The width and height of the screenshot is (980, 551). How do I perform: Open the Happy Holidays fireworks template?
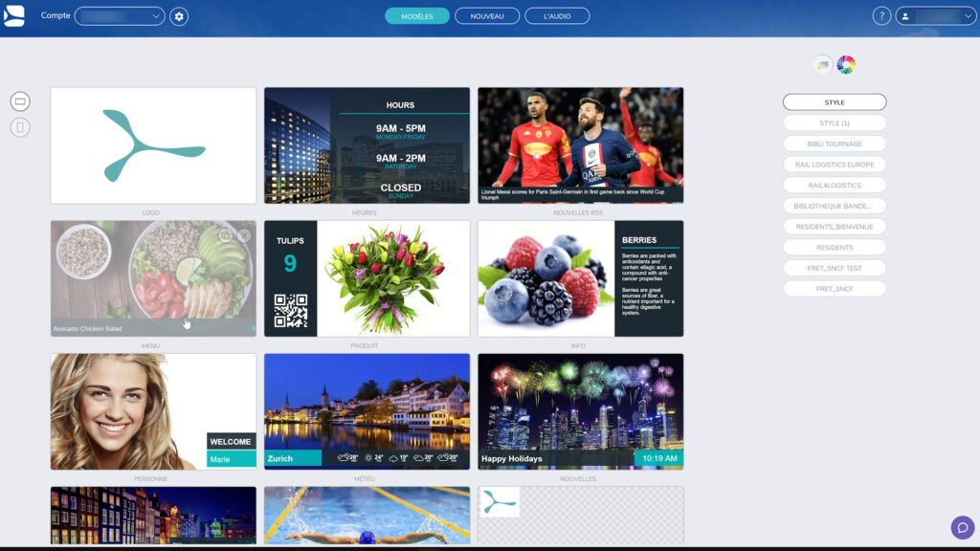(x=581, y=411)
